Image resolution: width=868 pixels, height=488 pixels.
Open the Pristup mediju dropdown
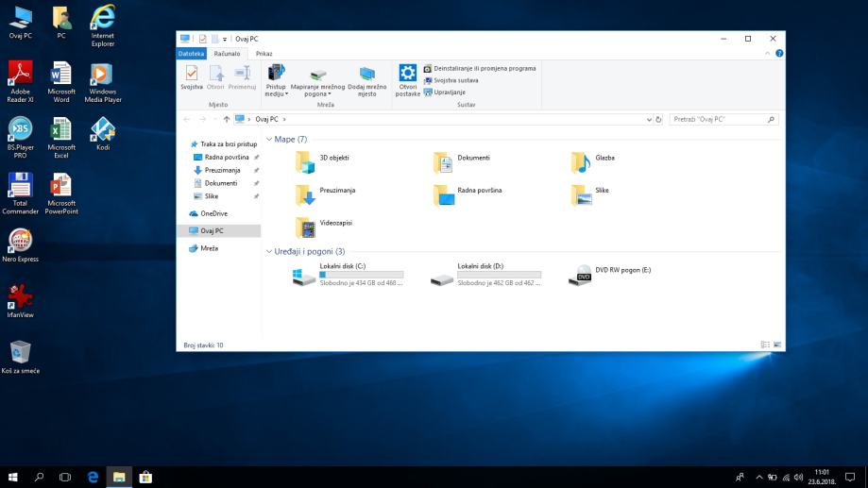click(276, 93)
